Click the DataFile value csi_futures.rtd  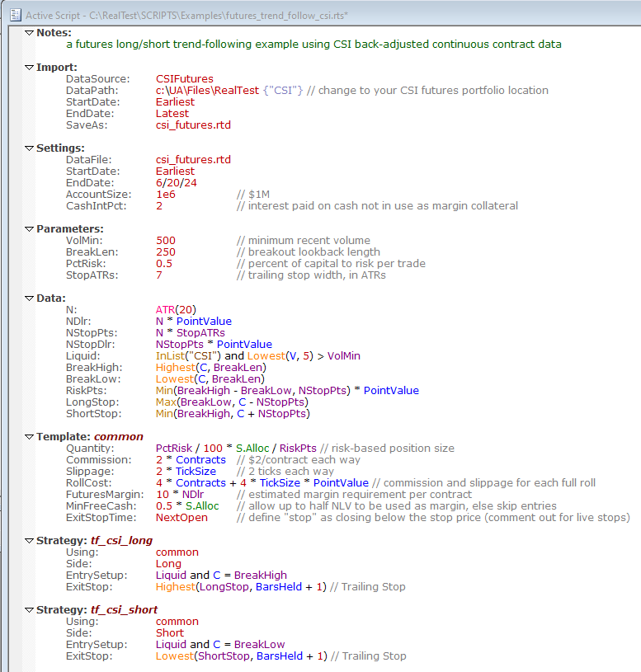coord(193,160)
